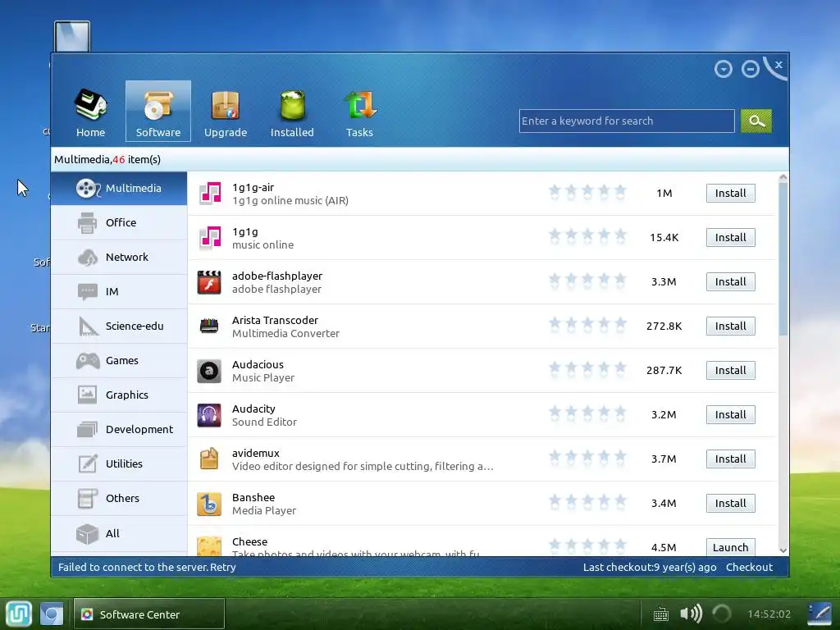Install Audacity sound editor
Viewport: 840px width, 630px height.
731,414
